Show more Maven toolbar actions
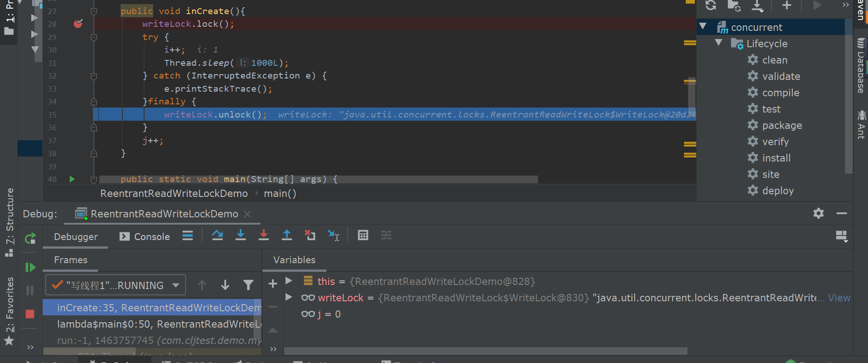 pyautogui.click(x=846, y=5)
